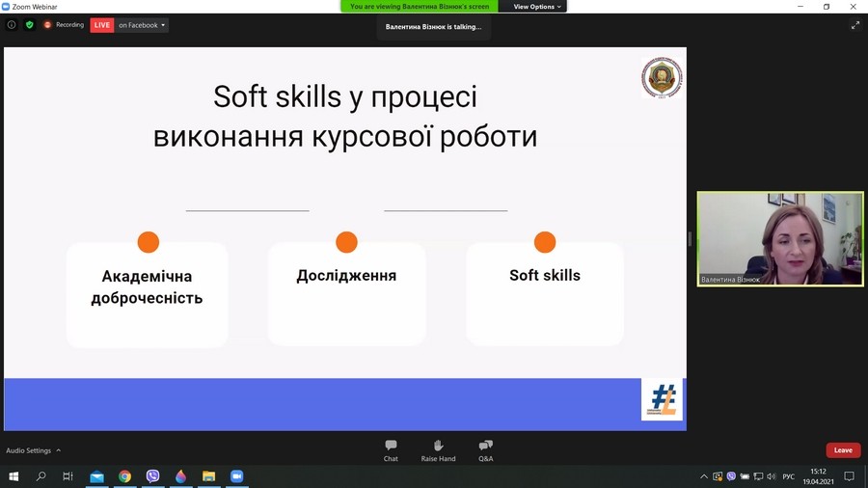Switch input language via РУС indicator

click(788, 476)
